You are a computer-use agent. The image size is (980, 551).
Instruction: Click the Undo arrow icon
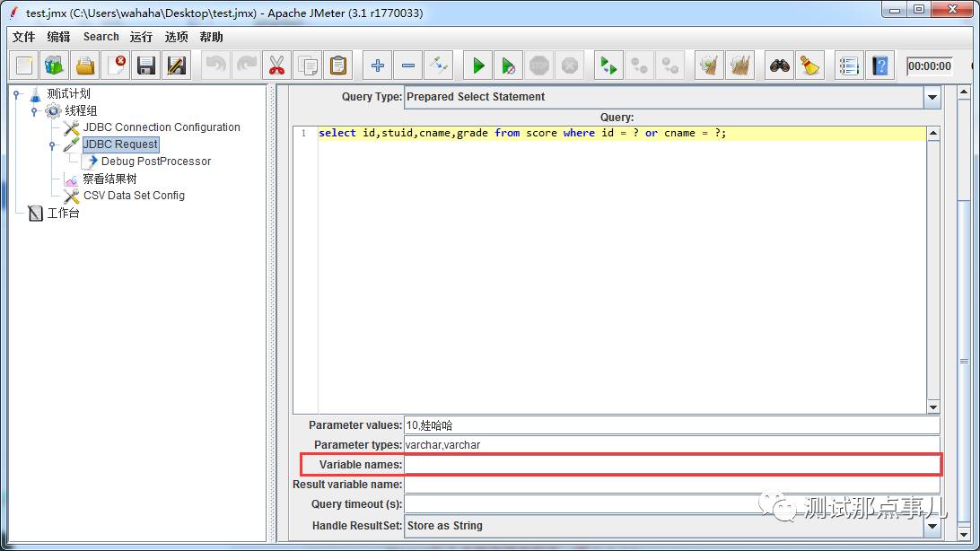(x=216, y=66)
